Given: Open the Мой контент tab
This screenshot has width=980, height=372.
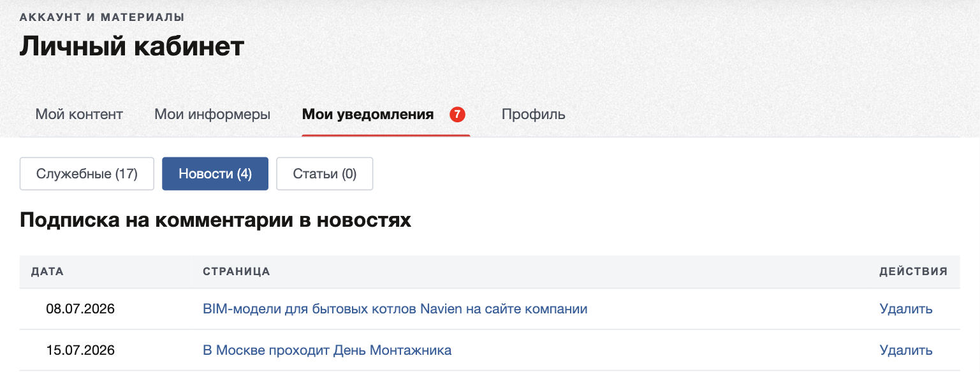Looking at the screenshot, I should pos(79,115).
